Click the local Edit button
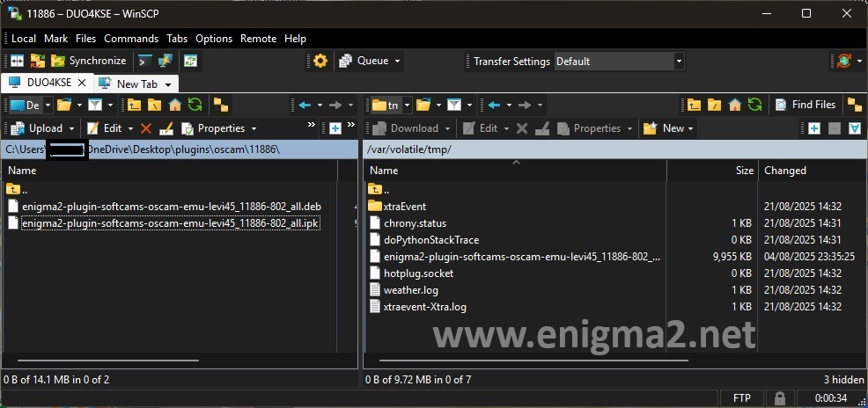Viewport: 868px width, 408px height. click(x=105, y=128)
